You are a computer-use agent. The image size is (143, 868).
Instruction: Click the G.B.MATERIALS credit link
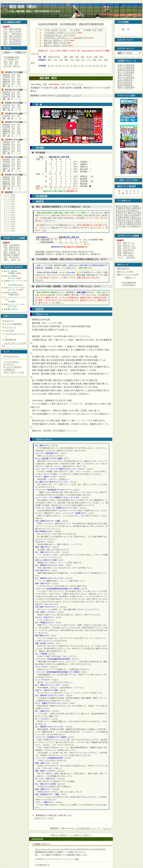tap(129, 285)
